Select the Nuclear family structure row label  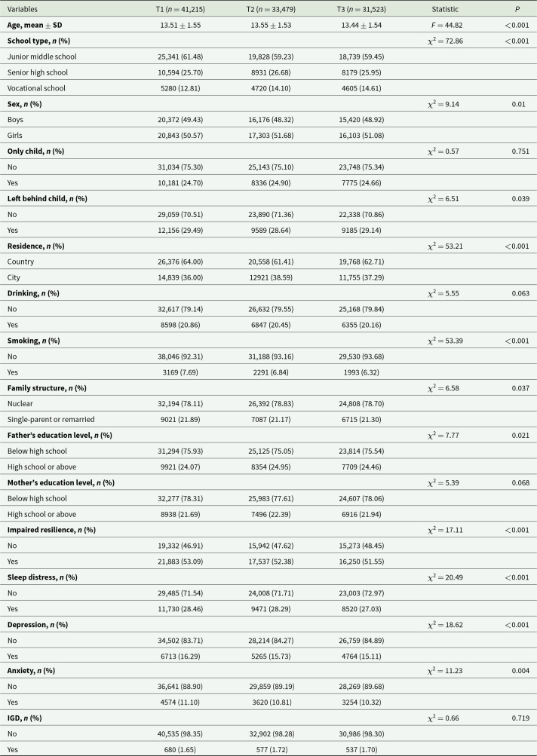point(20,403)
